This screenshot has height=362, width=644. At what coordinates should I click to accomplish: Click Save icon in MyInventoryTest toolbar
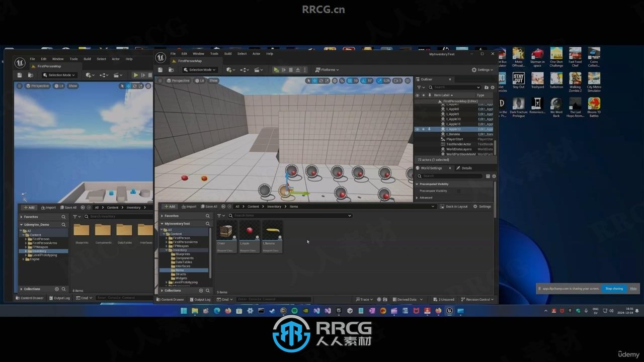pos(160,70)
